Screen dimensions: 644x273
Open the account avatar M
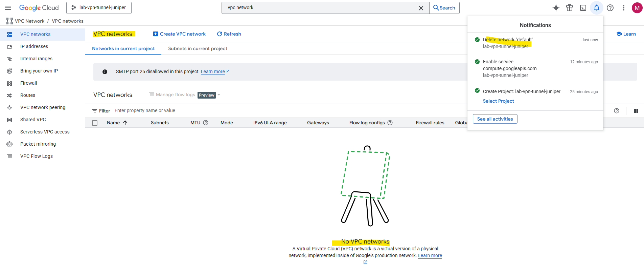click(x=637, y=8)
